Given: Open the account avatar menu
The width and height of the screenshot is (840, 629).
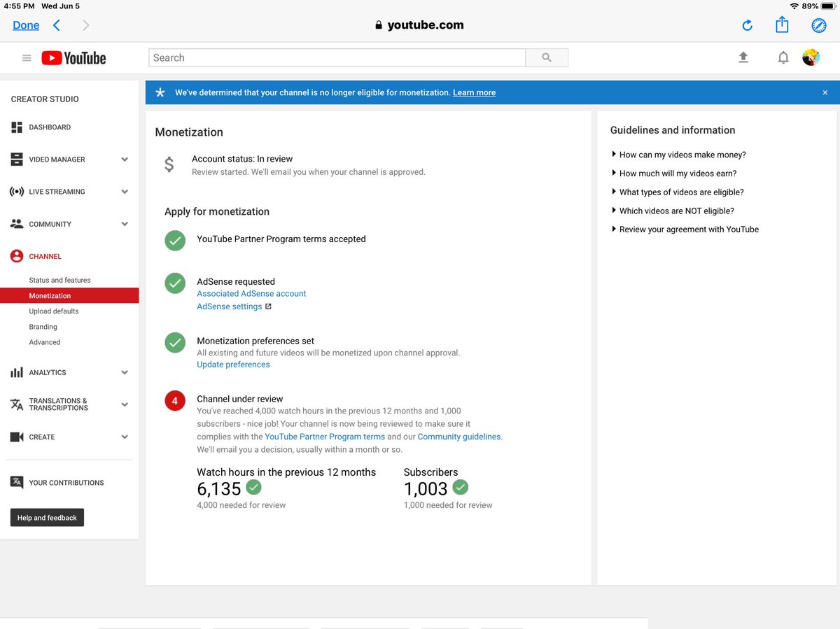Looking at the screenshot, I should 811,58.
